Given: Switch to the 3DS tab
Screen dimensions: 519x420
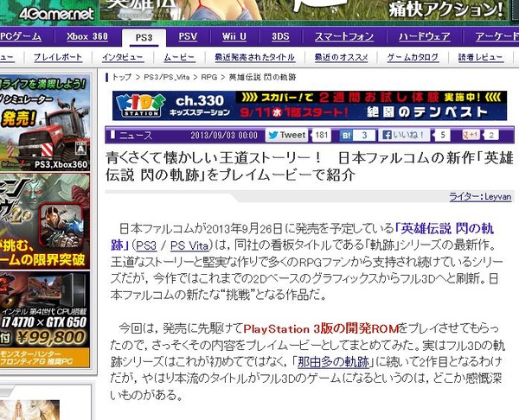Looking at the screenshot, I should click(x=280, y=36).
